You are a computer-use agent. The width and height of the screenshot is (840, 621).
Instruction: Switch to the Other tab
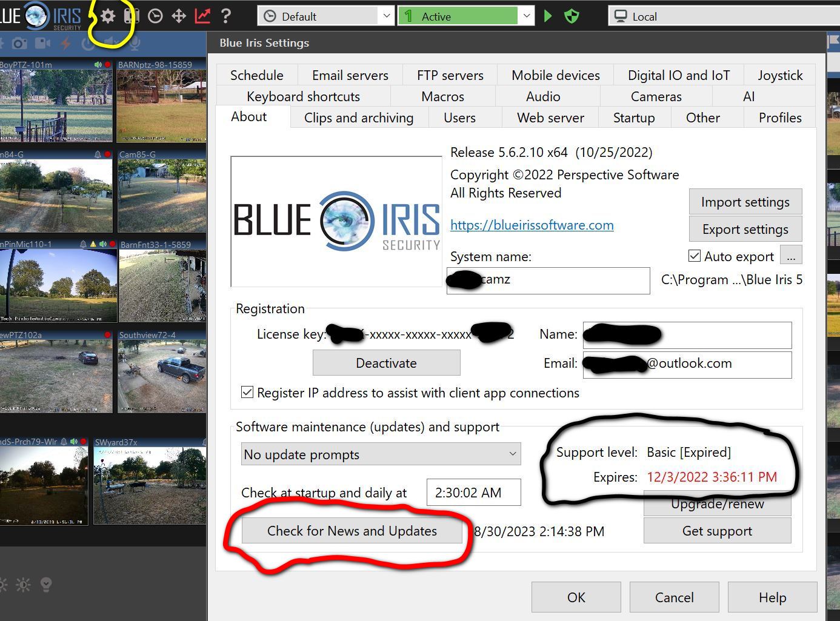703,118
